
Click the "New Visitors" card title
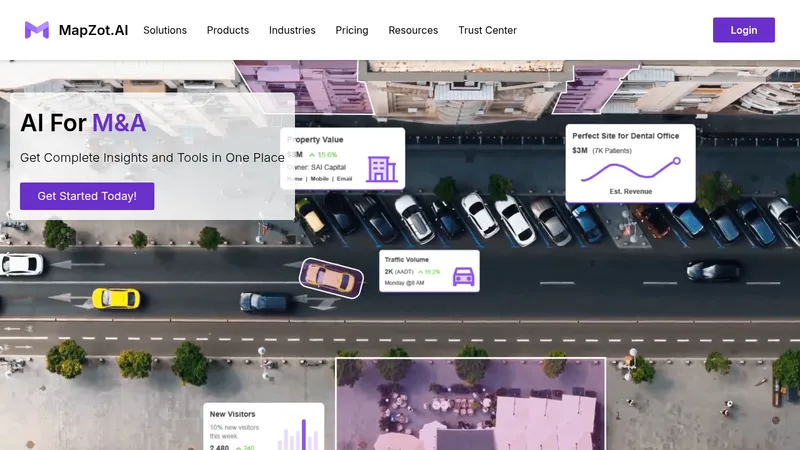[232, 414]
